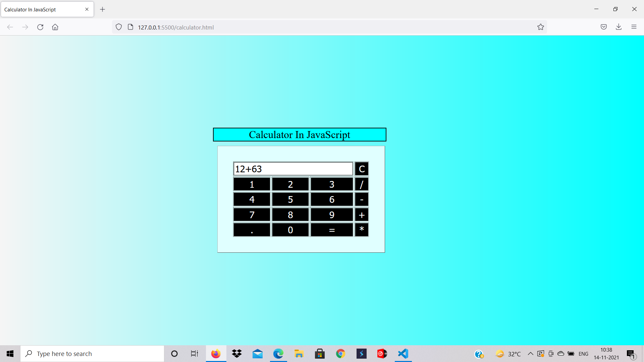Open Firefox downloads panel

pos(619,27)
